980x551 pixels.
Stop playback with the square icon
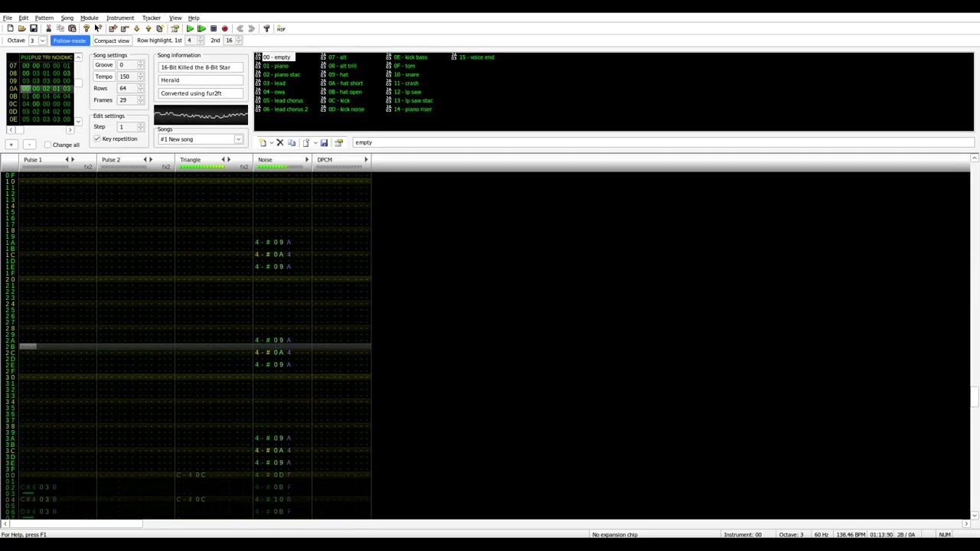coord(213,28)
